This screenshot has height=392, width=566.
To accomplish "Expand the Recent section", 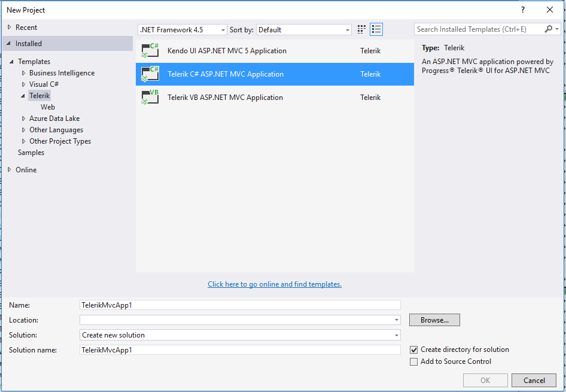I will click(x=10, y=27).
